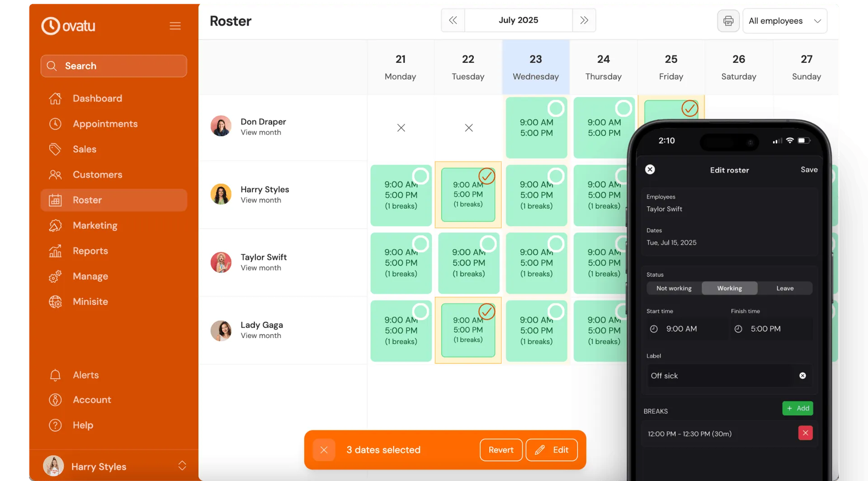Open Customers via its sidebar icon
868x481 pixels.
pos(55,175)
